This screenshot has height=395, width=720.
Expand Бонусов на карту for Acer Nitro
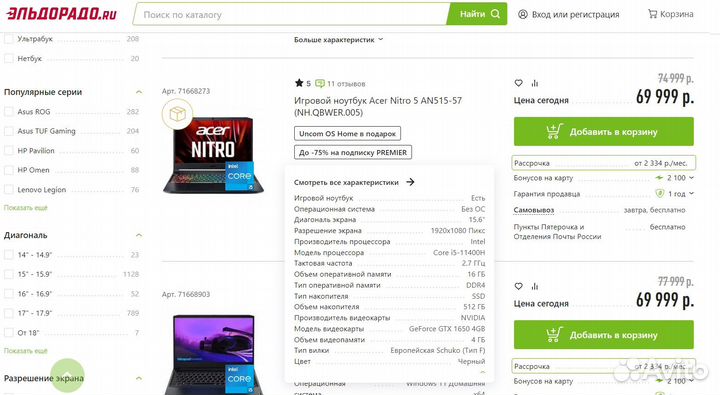coord(692,178)
